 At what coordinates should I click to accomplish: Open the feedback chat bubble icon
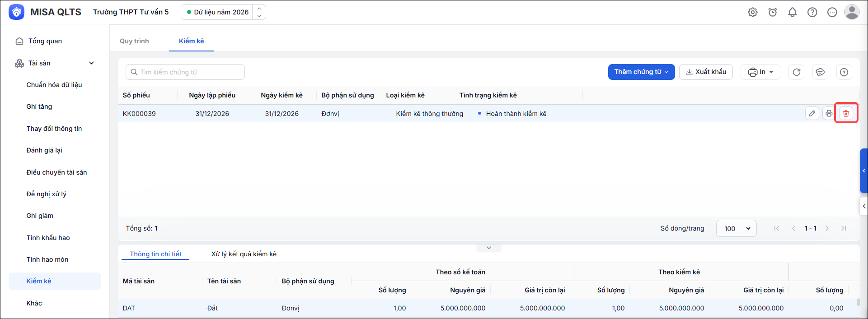(x=821, y=72)
